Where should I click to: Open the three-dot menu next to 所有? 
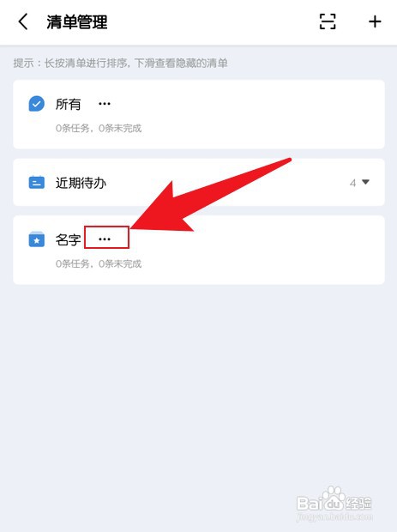(x=105, y=104)
